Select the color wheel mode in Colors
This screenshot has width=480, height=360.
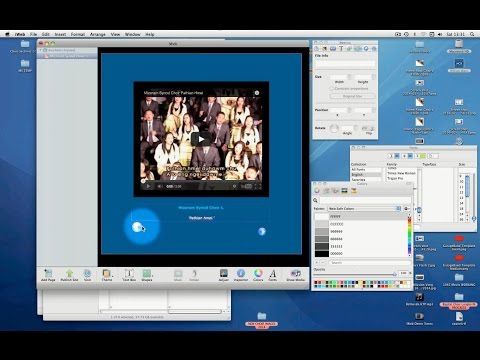(x=317, y=191)
